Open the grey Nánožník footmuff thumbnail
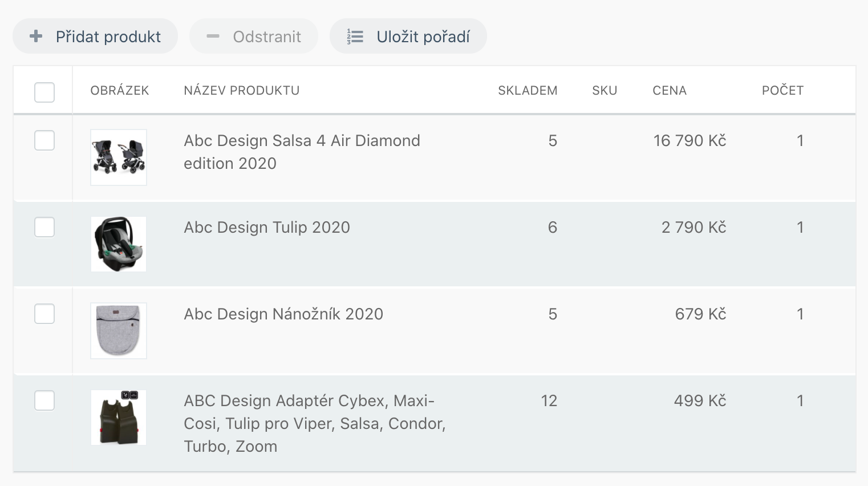The width and height of the screenshot is (868, 486). [119, 331]
